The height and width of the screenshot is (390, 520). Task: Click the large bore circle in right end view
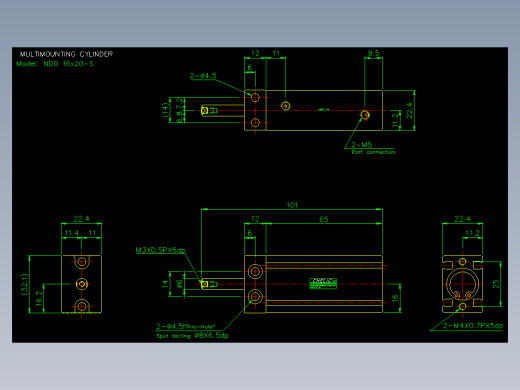(x=462, y=285)
